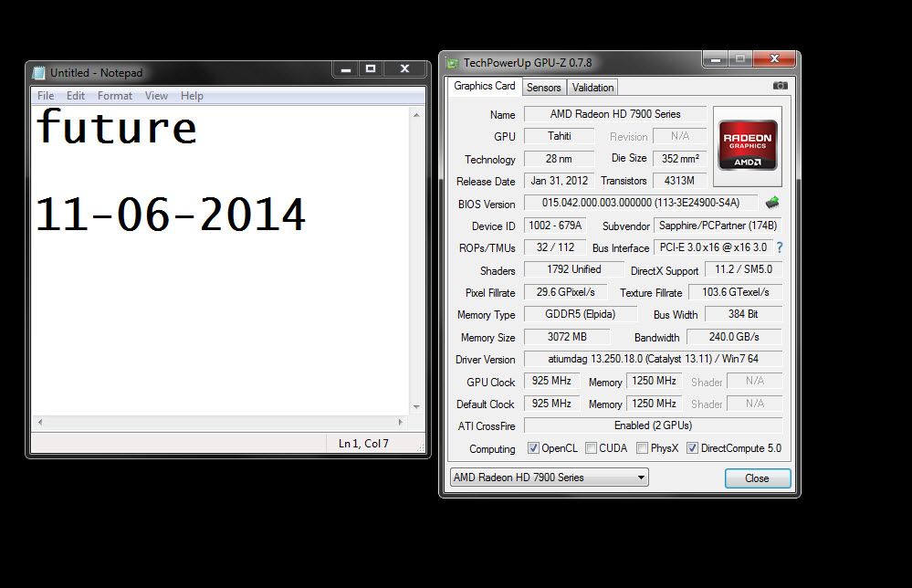
Task: Click the Bus Width field '384 Bit'
Action: tap(743, 314)
